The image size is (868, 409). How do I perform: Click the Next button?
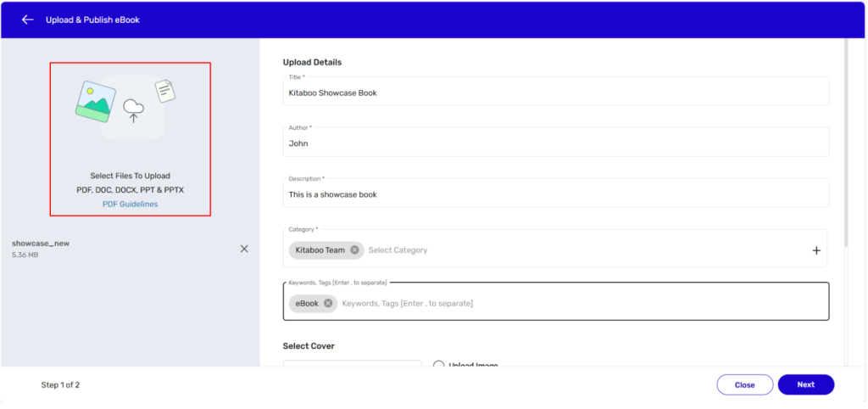click(805, 384)
